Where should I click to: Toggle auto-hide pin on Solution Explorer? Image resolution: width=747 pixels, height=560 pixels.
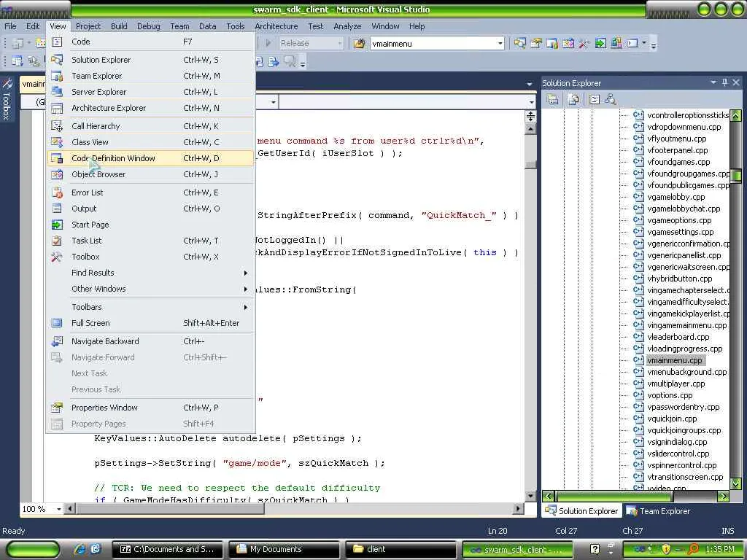[724, 82]
